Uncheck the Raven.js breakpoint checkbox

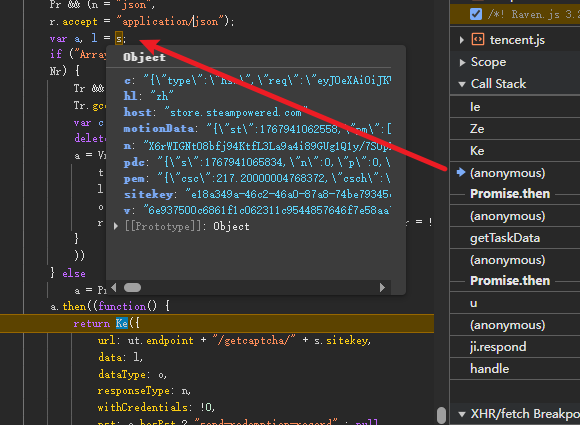pyautogui.click(x=476, y=14)
